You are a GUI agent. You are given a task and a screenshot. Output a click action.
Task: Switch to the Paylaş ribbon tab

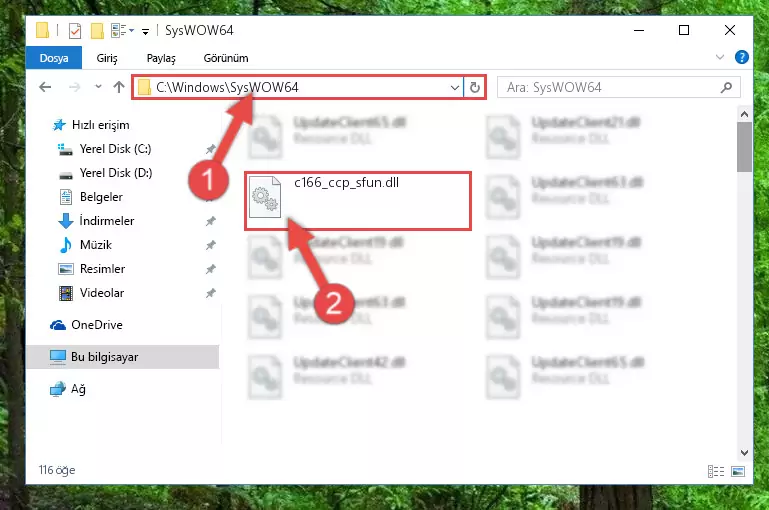(x=161, y=58)
